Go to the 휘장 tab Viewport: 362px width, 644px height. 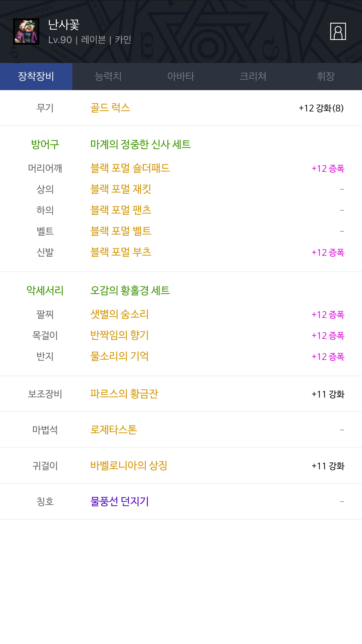point(326,76)
